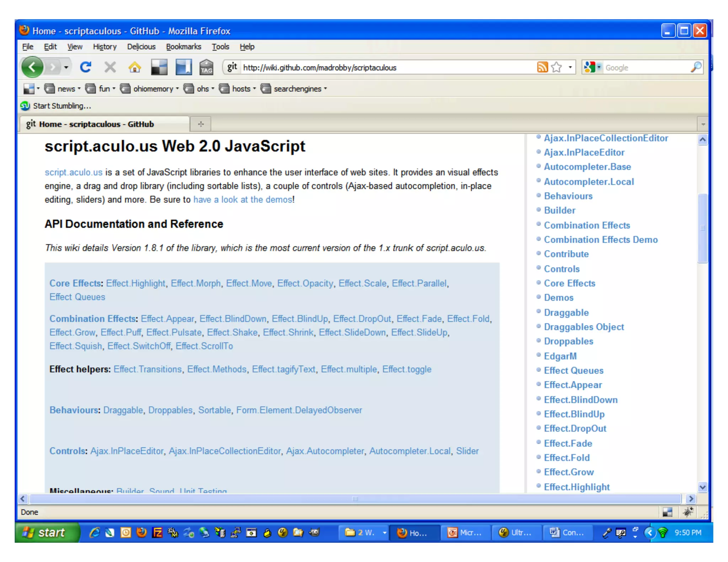Open new tab with plus button
The height and width of the screenshot is (562, 728).
pyautogui.click(x=201, y=124)
